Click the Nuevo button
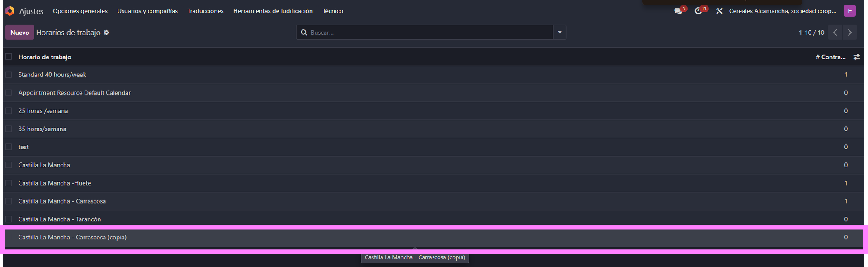The height and width of the screenshot is (267, 868). click(19, 33)
